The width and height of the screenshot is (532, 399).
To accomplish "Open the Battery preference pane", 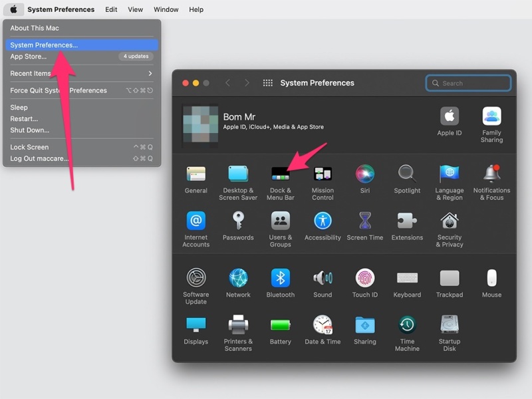I will pyautogui.click(x=280, y=325).
